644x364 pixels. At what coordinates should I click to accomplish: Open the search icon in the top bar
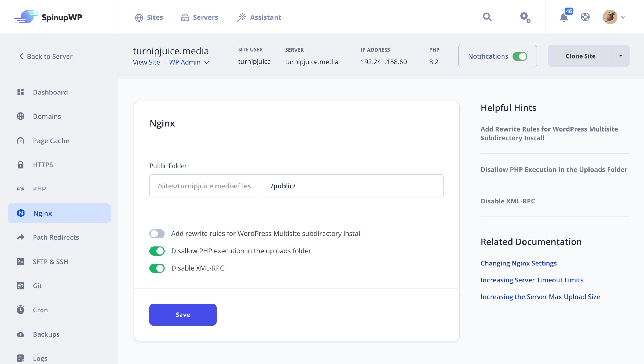487,17
